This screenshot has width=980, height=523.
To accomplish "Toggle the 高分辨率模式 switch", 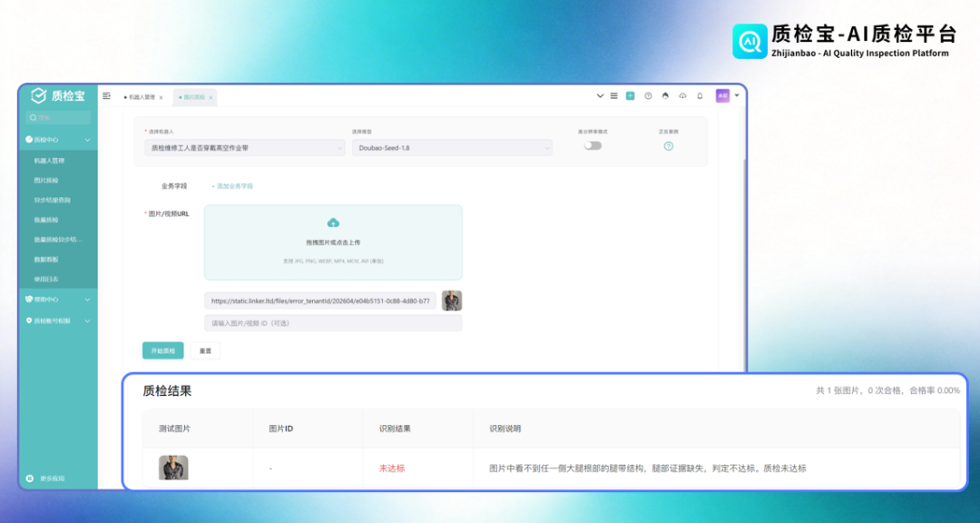I will pos(593,145).
